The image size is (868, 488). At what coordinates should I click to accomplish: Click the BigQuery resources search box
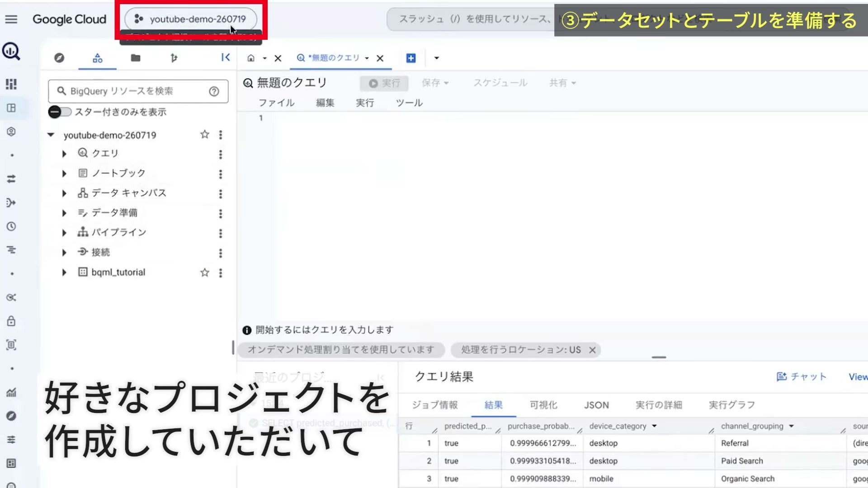[x=138, y=91]
